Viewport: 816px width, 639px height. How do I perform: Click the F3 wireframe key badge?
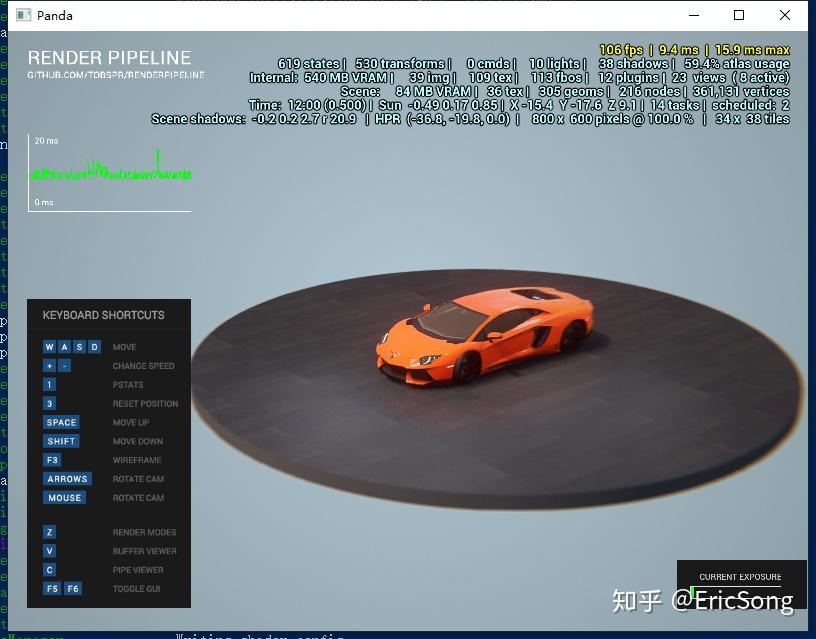[x=52, y=460]
